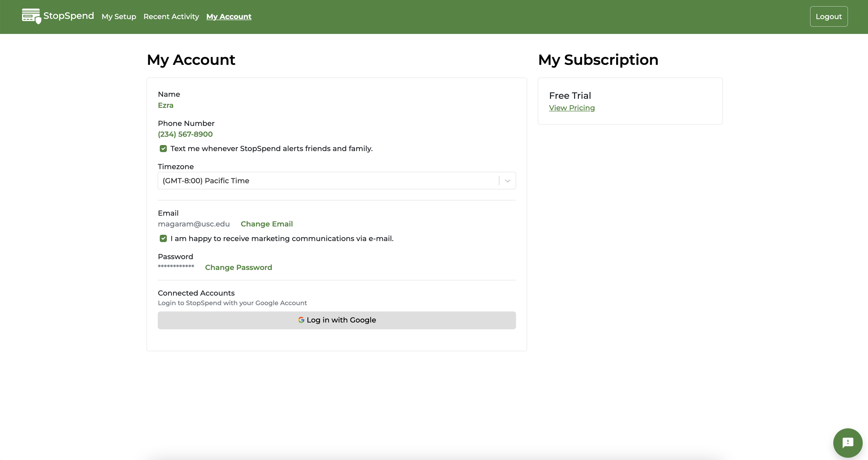This screenshot has height=460, width=868.
Task: Go to My Setup page
Action: [119, 17]
